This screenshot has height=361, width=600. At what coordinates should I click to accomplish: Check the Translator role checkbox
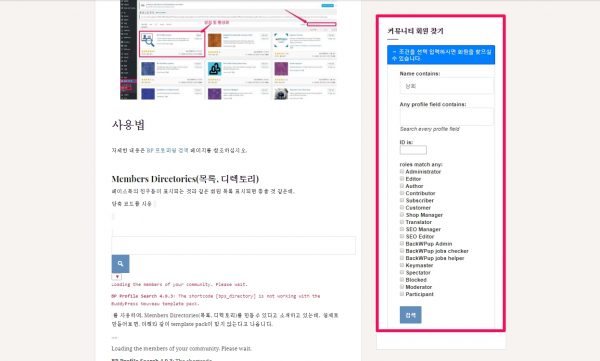click(402, 222)
